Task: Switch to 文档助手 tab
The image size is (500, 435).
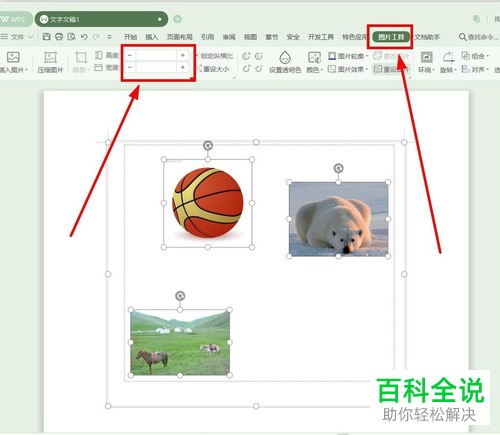Action: click(427, 37)
